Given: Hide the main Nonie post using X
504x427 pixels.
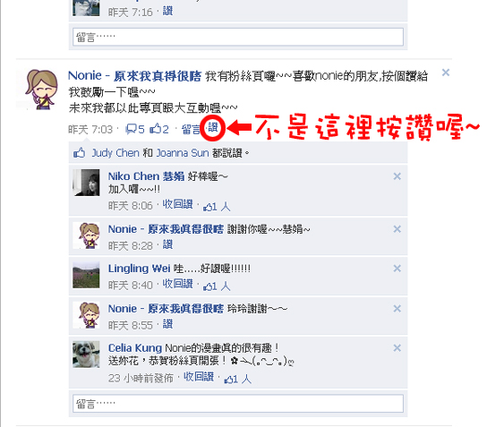Looking at the screenshot, I should (446, 73).
